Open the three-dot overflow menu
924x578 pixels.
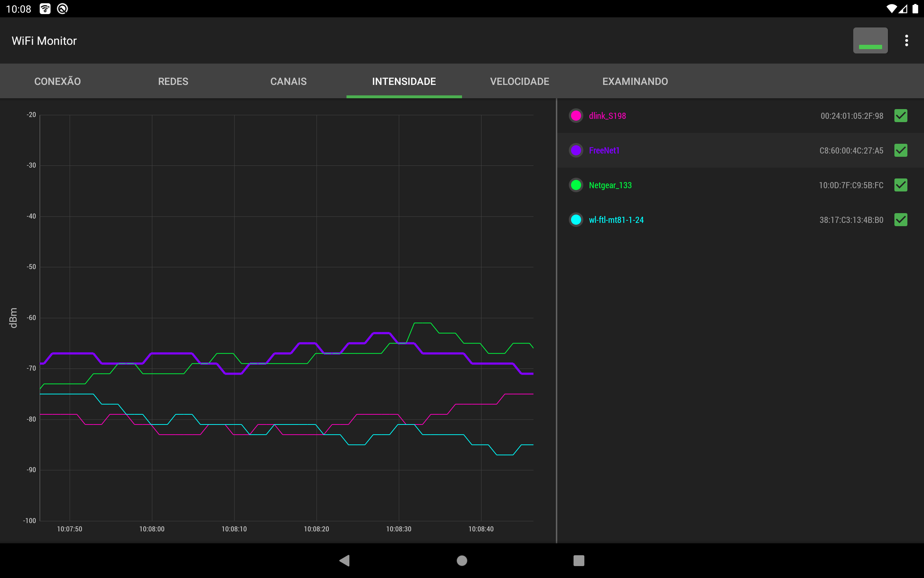(906, 40)
